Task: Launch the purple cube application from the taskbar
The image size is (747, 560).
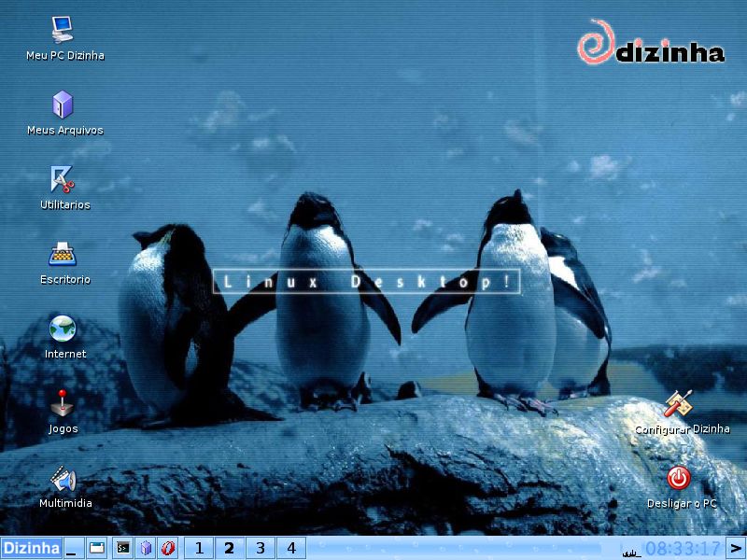Action: click(146, 548)
